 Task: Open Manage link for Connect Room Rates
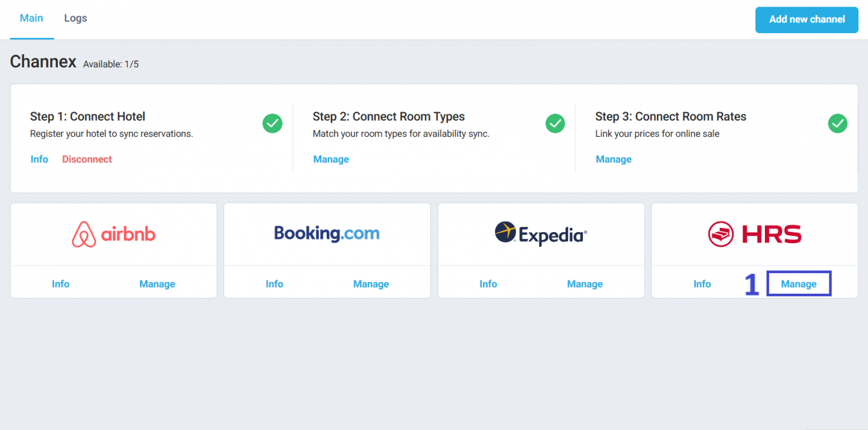(614, 159)
